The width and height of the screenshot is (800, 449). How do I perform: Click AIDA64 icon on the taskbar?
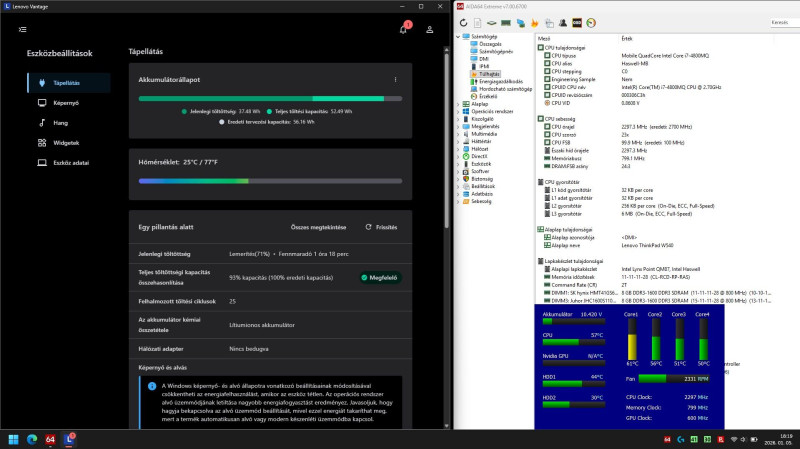pyautogui.click(x=50, y=439)
